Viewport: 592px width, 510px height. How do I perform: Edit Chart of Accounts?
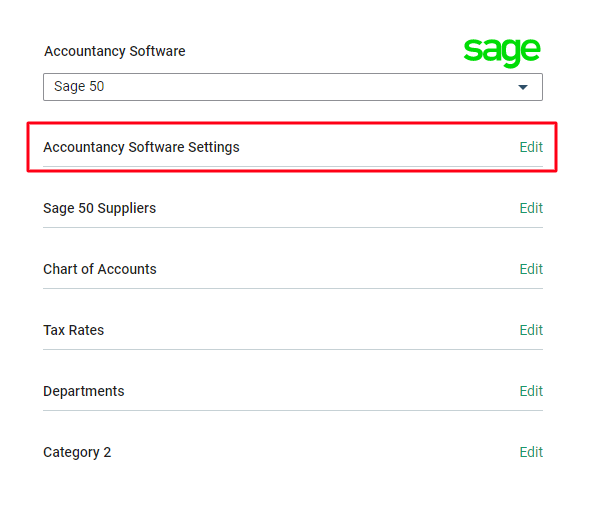(x=531, y=269)
